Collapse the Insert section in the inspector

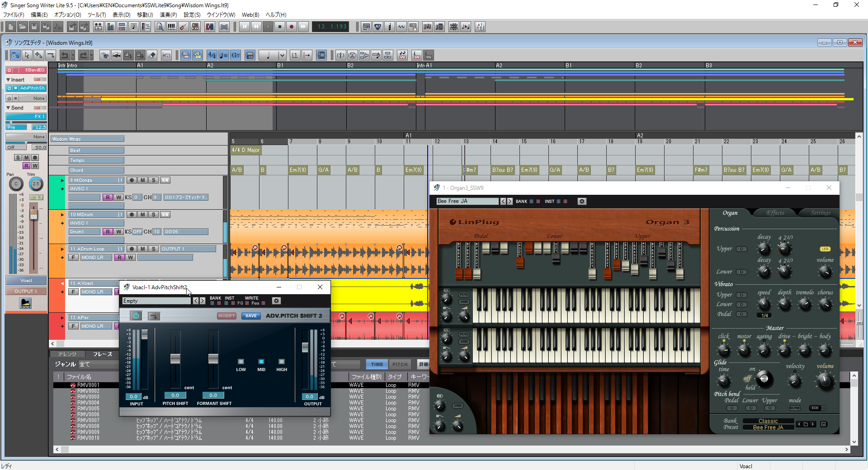tap(8, 80)
